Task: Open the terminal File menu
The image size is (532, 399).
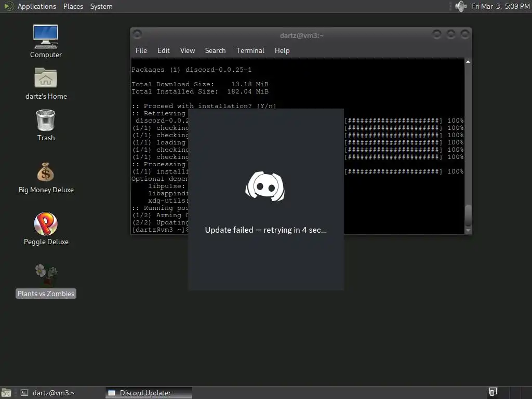Action: (141, 50)
